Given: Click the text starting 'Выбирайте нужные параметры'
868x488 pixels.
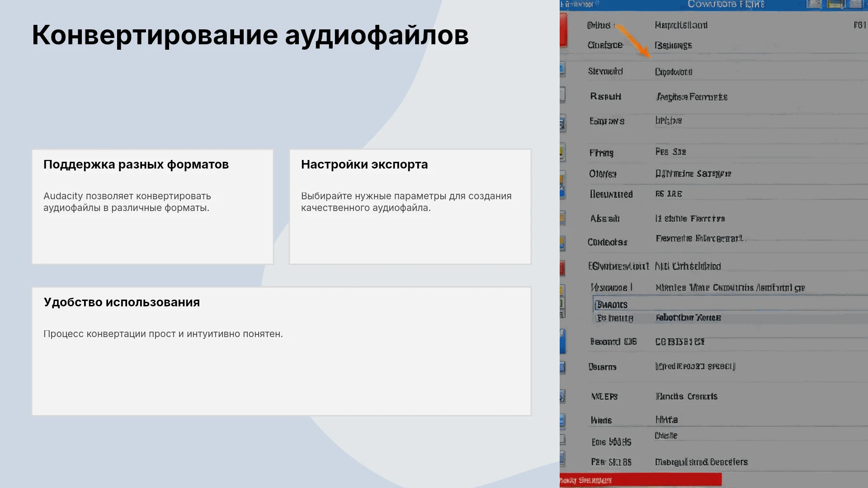Looking at the screenshot, I should pos(406,202).
